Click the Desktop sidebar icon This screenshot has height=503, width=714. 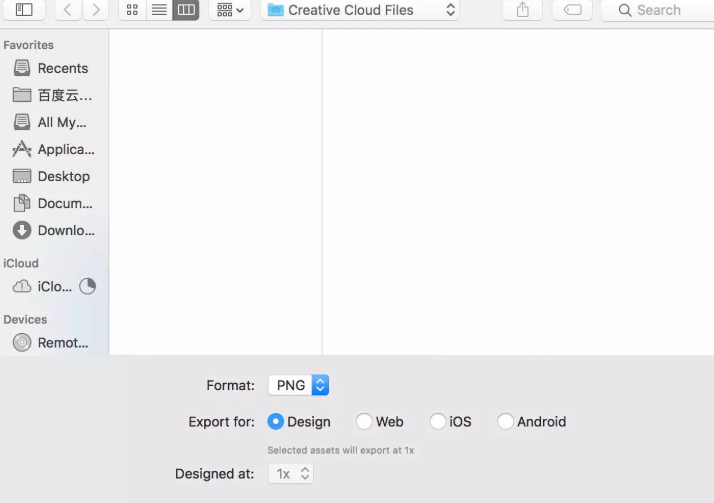pyautogui.click(x=22, y=176)
